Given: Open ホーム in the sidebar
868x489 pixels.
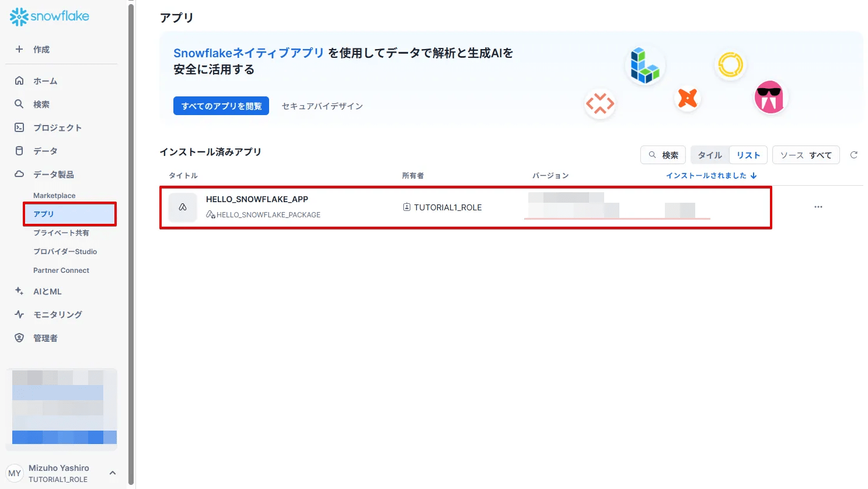Looking at the screenshot, I should [x=46, y=81].
